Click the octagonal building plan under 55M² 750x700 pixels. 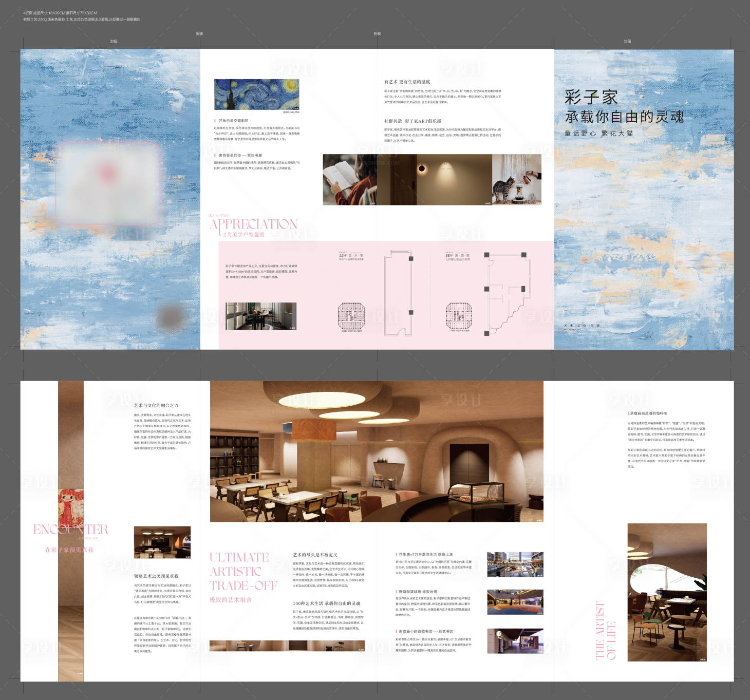tap(351, 316)
